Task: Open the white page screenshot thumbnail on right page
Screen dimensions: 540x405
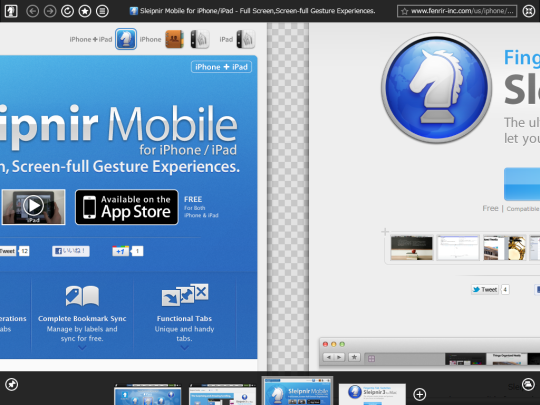Action: pyautogui.click(x=458, y=248)
